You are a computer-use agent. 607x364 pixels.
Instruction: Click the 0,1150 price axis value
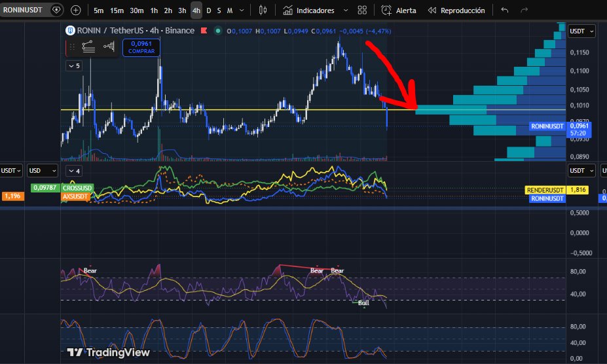(x=579, y=52)
